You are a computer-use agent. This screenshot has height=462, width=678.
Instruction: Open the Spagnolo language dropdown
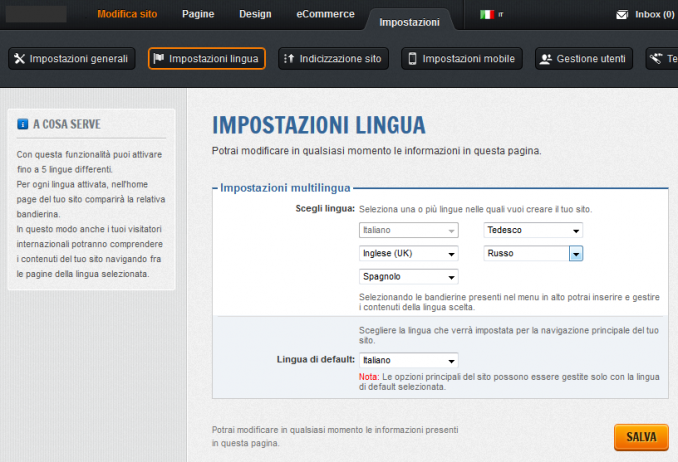pyautogui.click(x=408, y=277)
